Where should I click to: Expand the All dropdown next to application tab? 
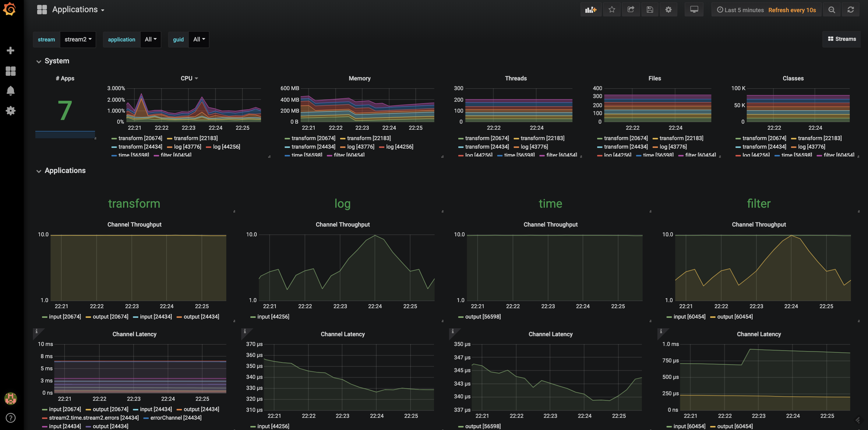150,39
